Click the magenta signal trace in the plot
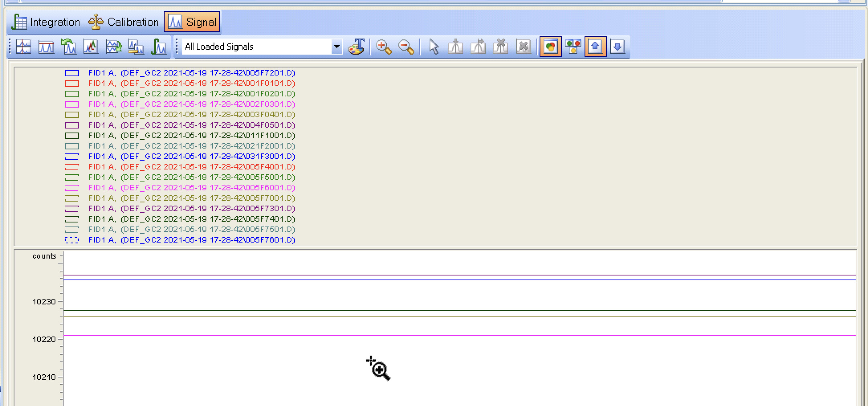 (460, 335)
